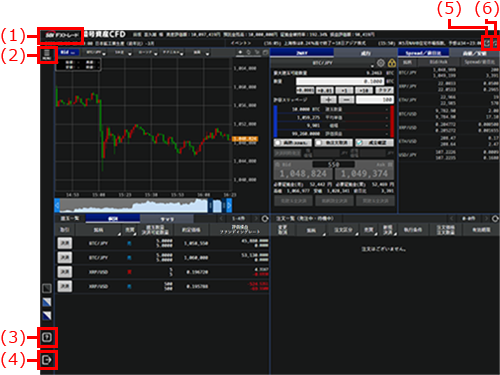Click the chart navigator range handle
This screenshot has height=375, width=500.
[210, 206]
